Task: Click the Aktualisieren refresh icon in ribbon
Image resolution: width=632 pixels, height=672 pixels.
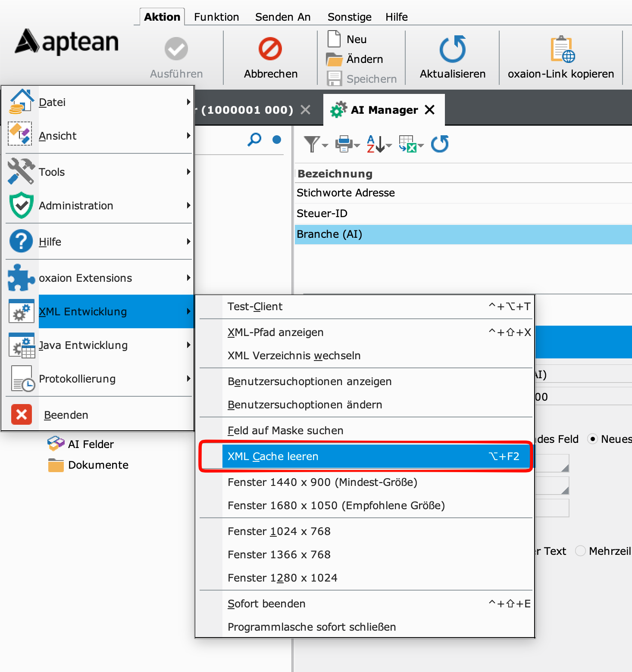Action: [x=452, y=49]
